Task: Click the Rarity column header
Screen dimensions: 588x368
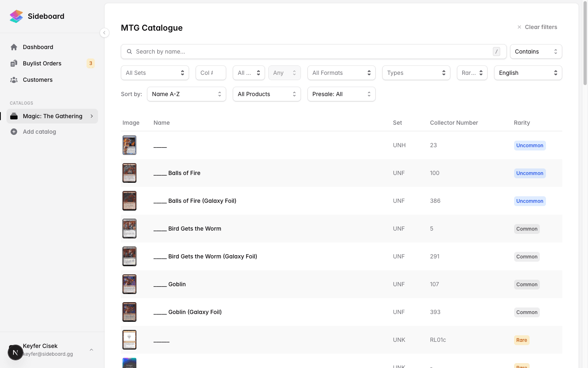Action: [522, 123]
